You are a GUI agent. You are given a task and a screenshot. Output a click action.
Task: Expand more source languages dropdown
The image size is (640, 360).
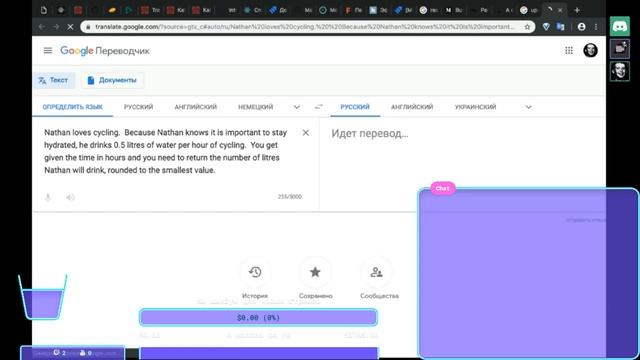[297, 107]
